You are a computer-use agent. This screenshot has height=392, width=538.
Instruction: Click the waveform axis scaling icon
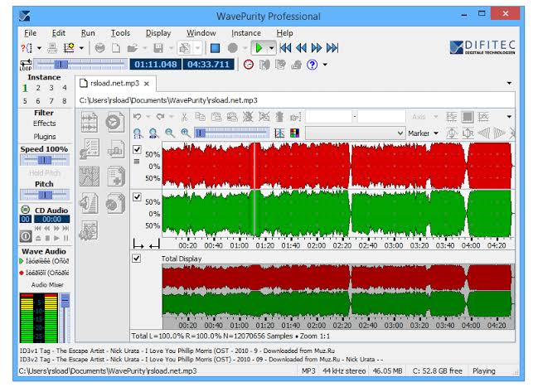pyautogui.click(x=279, y=133)
